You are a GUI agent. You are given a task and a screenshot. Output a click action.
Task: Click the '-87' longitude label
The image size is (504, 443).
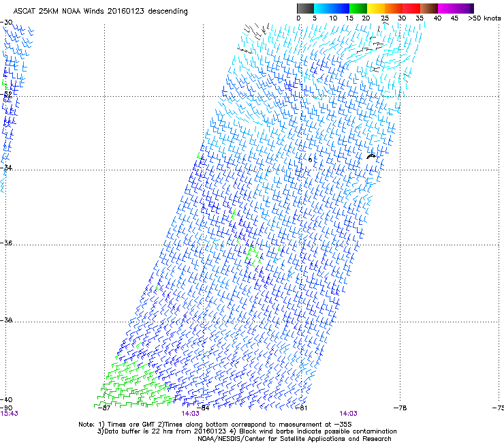(x=104, y=408)
